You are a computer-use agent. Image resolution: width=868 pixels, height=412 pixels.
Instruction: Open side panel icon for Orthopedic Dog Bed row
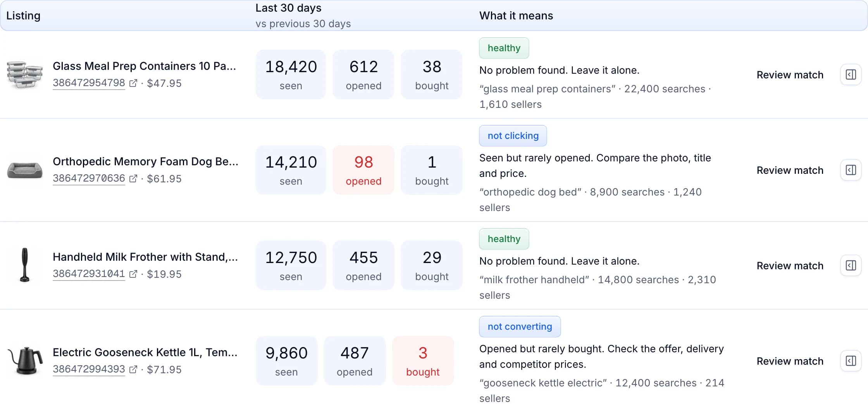point(851,170)
